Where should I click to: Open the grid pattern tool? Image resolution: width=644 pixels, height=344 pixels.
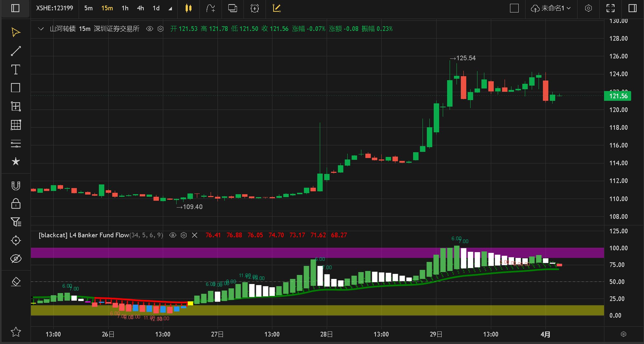(x=15, y=125)
